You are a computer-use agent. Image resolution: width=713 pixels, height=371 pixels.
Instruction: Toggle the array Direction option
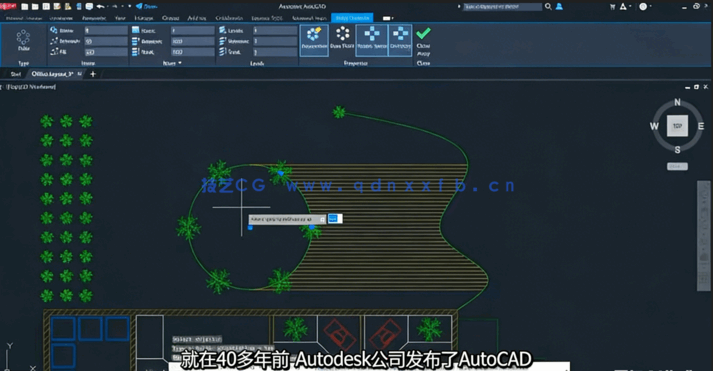pos(400,40)
